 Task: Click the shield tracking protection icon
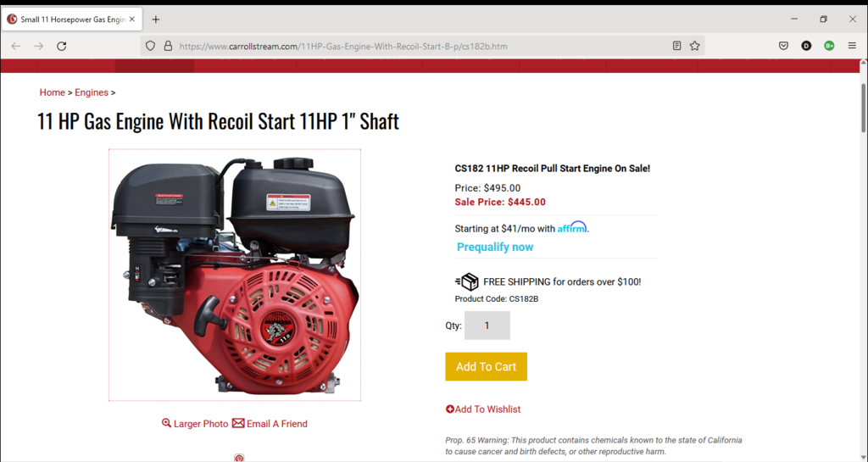150,47
